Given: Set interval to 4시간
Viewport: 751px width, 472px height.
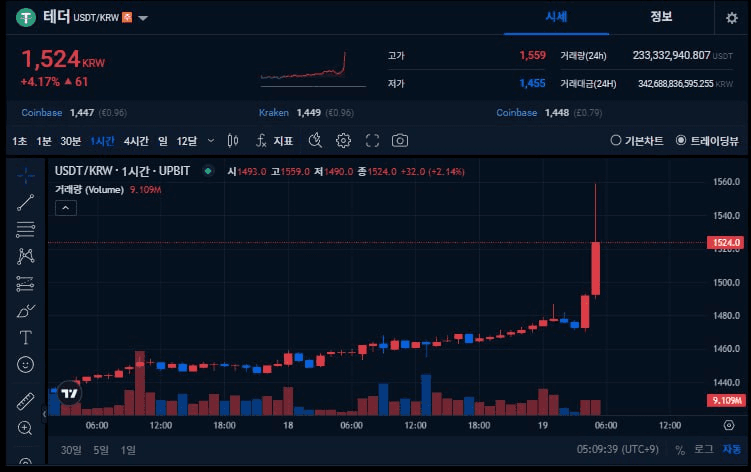Looking at the screenshot, I should [136, 141].
